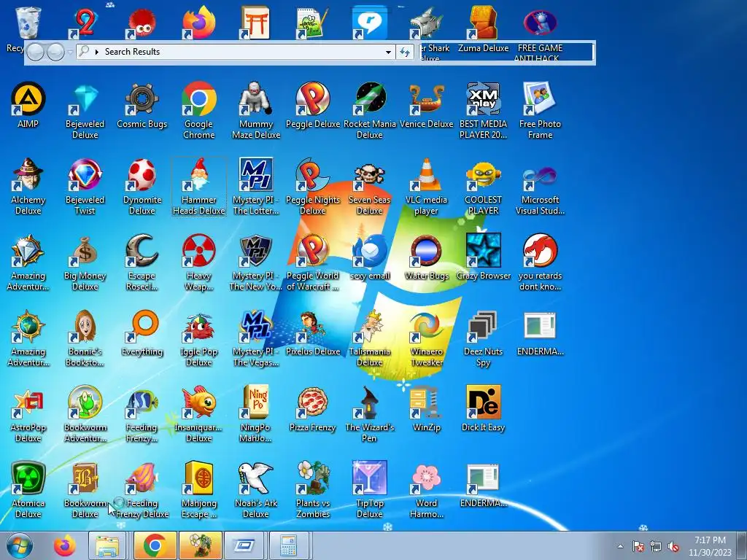This screenshot has width=747, height=560.
Task: Open Atomica Deluxe icon
Action: point(28,490)
